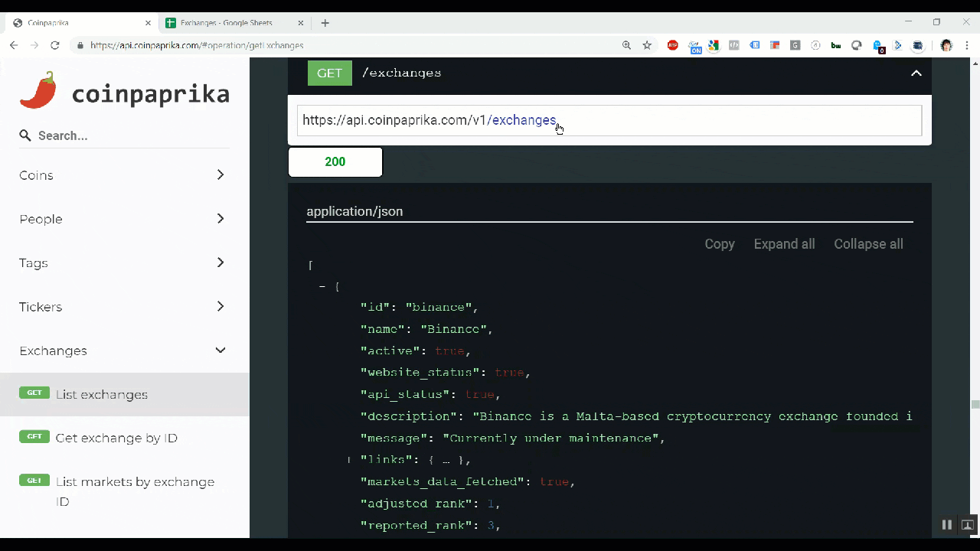This screenshot has height=551, width=980.
Task: Collapse the first JSON object with minus
Action: pos(323,286)
